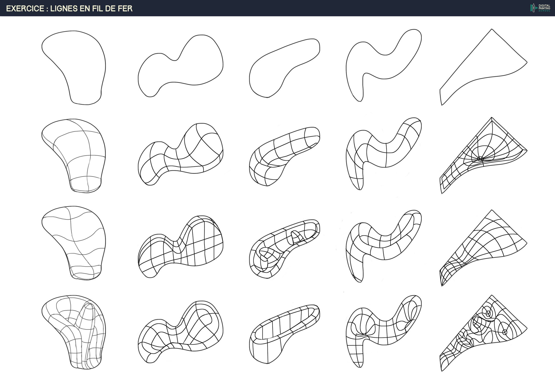Click the Digital Painting School logo

[541, 8]
